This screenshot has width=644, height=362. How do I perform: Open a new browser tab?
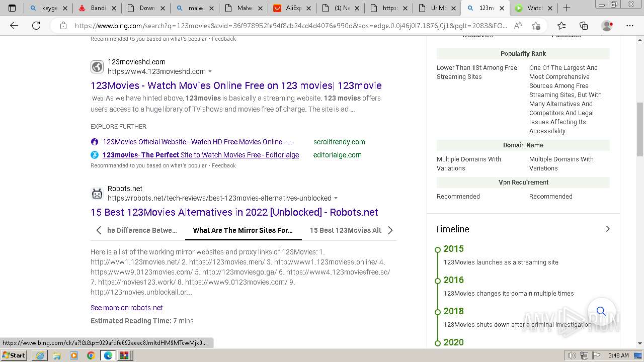click(x=567, y=8)
